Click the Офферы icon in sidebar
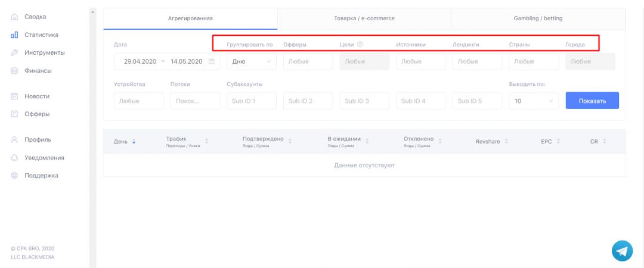The width and height of the screenshot is (644, 268). click(x=14, y=114)
